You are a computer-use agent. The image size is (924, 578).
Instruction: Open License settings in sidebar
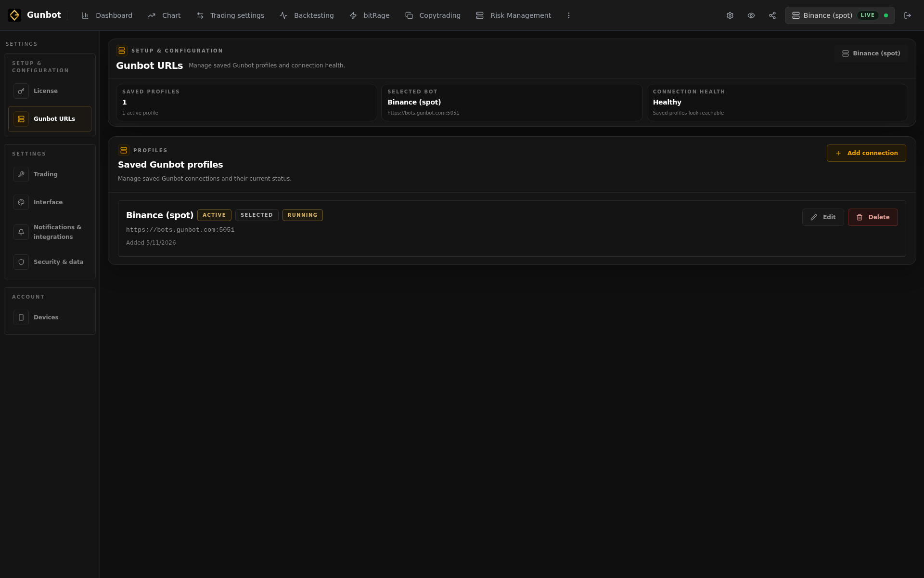click(50, 91)
